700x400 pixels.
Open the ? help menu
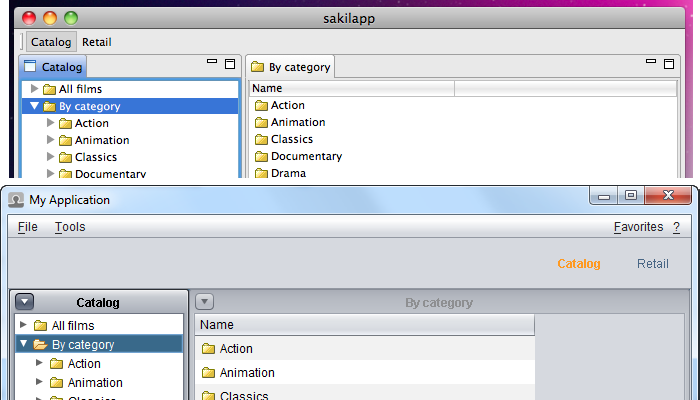tap(677, 227)
